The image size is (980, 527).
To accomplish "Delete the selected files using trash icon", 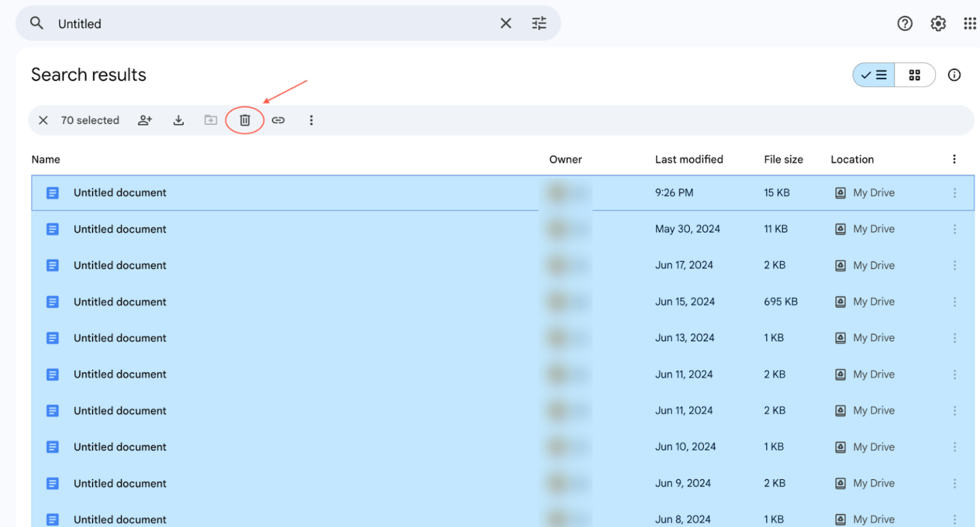I will pos(244,120).
